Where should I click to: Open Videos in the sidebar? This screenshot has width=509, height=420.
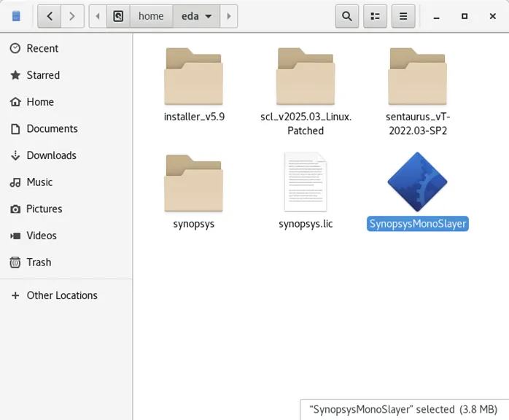[66, 236]
